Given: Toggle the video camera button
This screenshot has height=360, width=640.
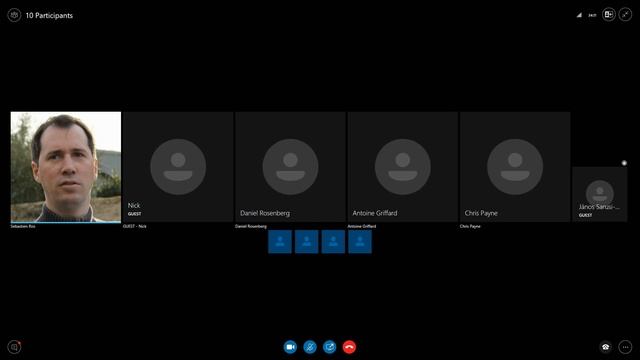Looking at the screenshot, I should click(x=290, y=347).
